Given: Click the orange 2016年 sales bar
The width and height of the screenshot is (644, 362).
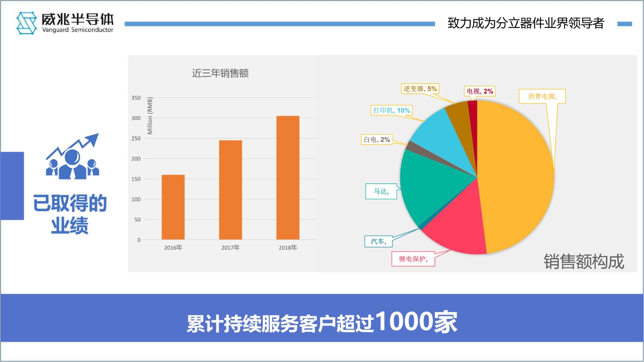Looking at the screenshot, I should pos(173,207).
